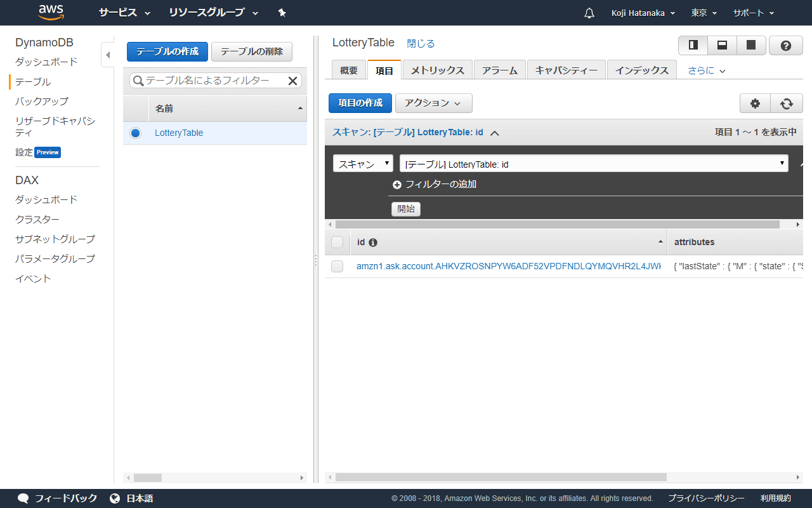Click the テーブルの作成 button
The height and width of the screenshot is (508, 812).
[x=167, y=51]
